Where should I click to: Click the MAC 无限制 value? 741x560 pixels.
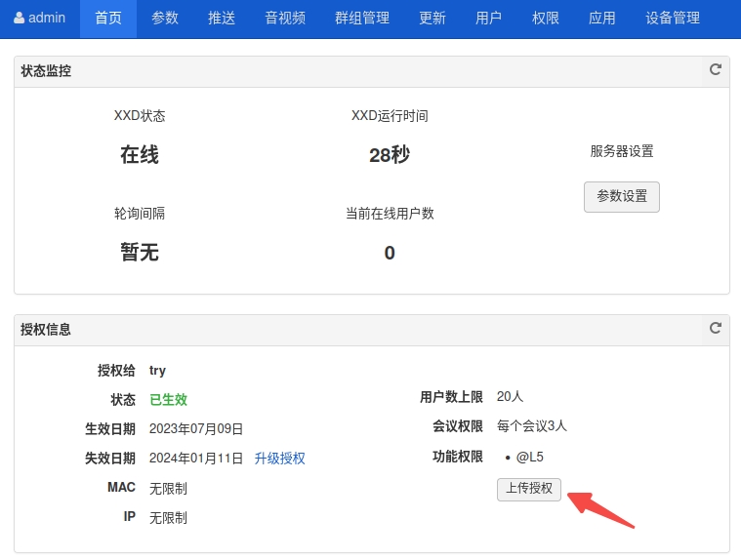click(x=168, y=488)
